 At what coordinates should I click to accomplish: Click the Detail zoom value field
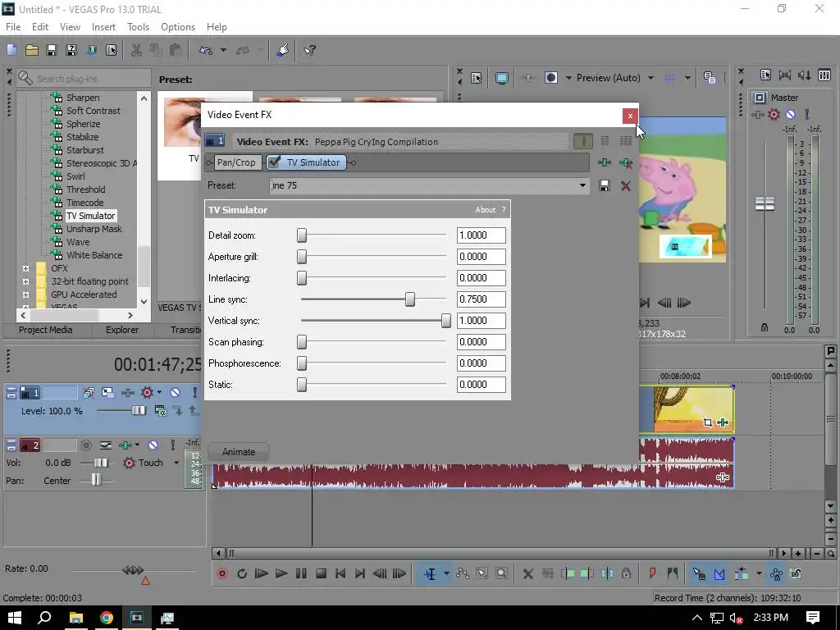point(481,235)
